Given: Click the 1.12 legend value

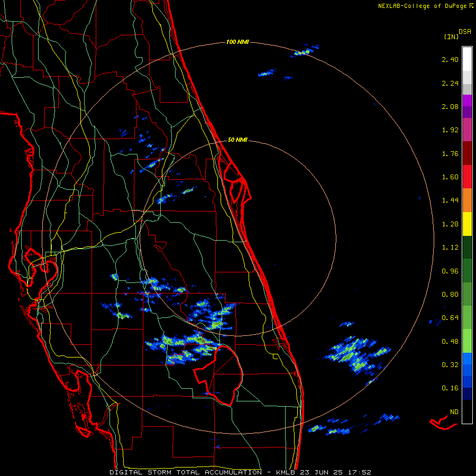Looking at the screenshot, I should click(450, 248).
